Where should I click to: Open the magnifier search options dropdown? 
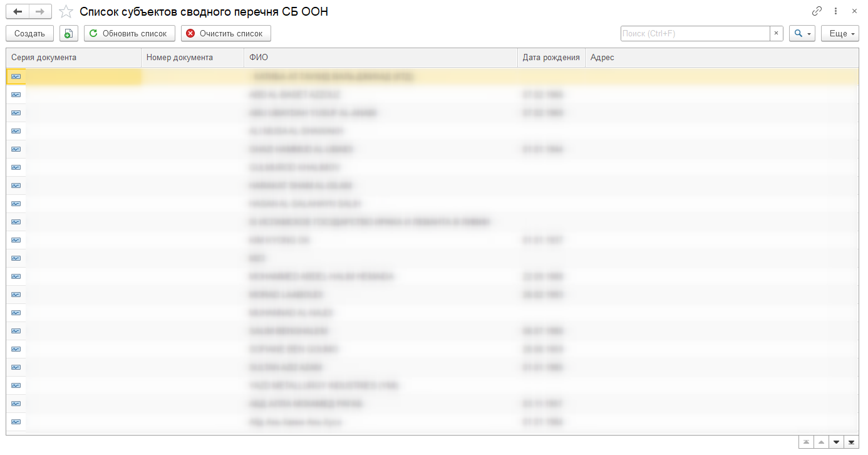(x=802, y=33)
